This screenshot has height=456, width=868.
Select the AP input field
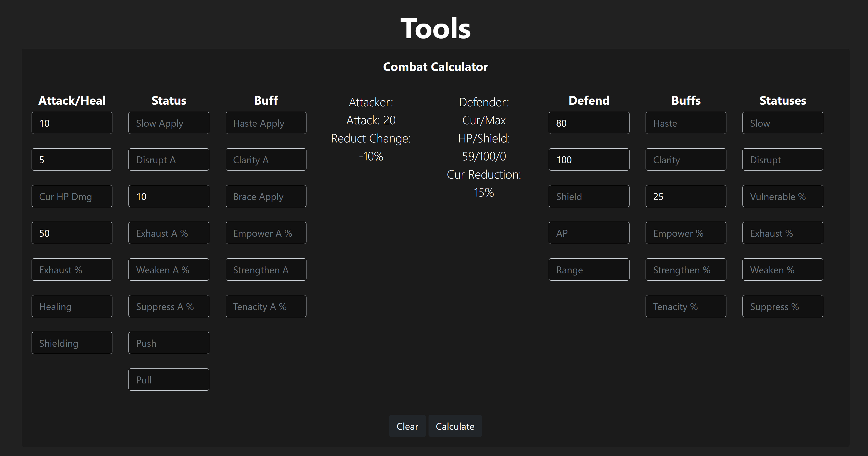point(589,233)
